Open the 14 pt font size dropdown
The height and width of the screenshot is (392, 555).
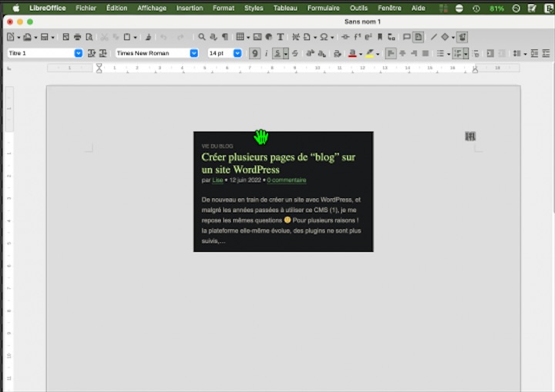tap(237, 53)
